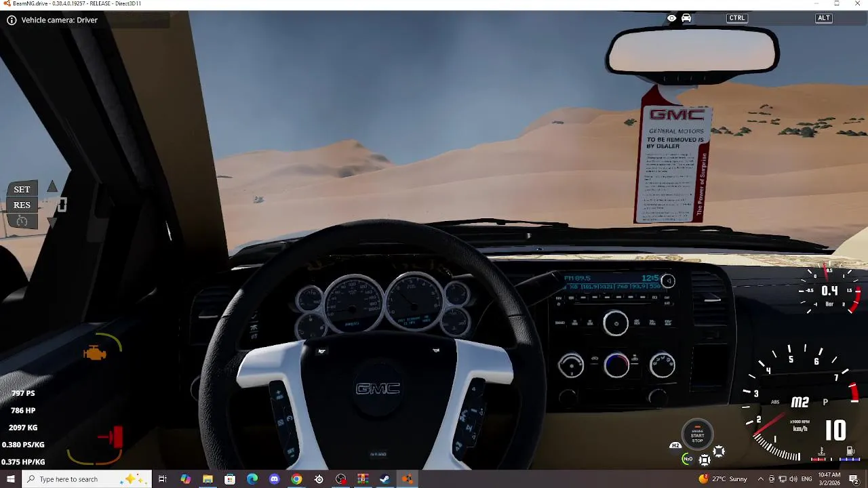Open Google Chrome from the taskbar
Image resolution: width=868 pixels, height=488 pixels.
[x=296, y=479]
